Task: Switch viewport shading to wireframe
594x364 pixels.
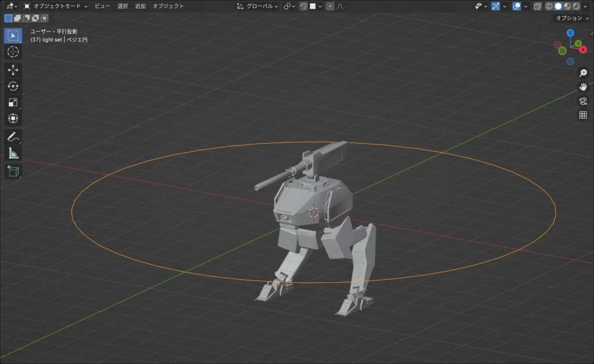Action: click(549, 6)
